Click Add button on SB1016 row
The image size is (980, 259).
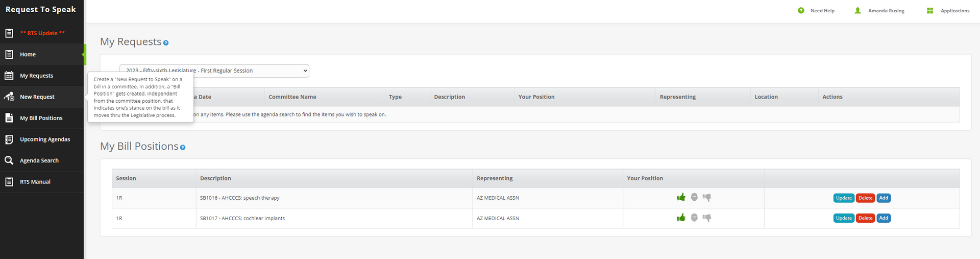[x=884, y=198]
